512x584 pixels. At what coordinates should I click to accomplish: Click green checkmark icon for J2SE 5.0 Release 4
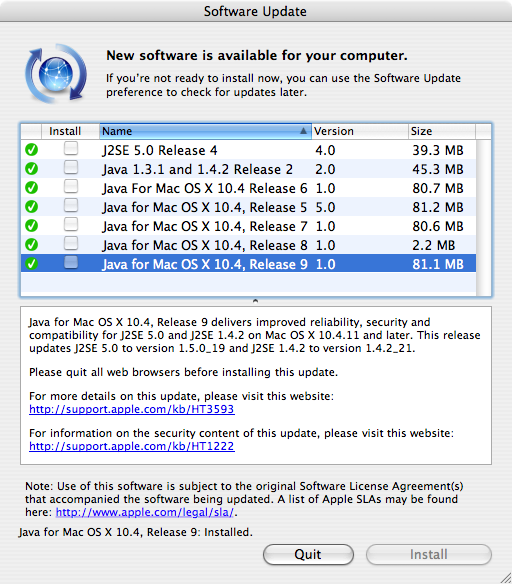click(x=32, y=150)
